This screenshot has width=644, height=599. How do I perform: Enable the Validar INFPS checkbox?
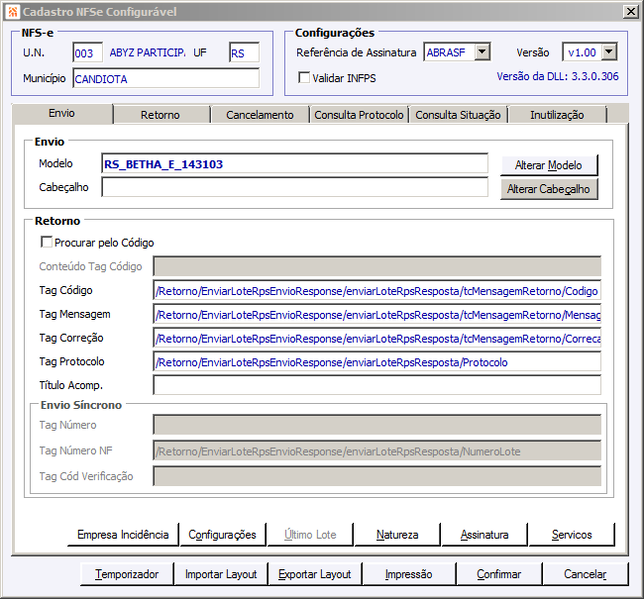tap(304, 77)
